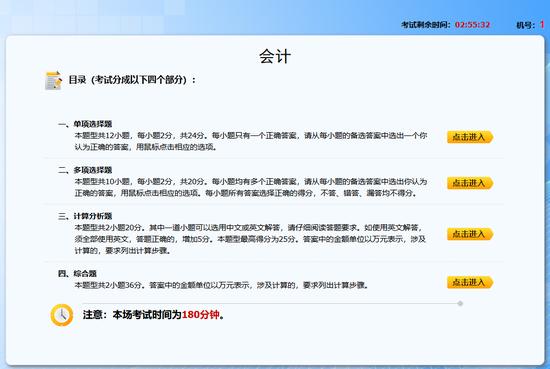
Task: Click the description starting 本题型共10小题
Action: point(251,187)
